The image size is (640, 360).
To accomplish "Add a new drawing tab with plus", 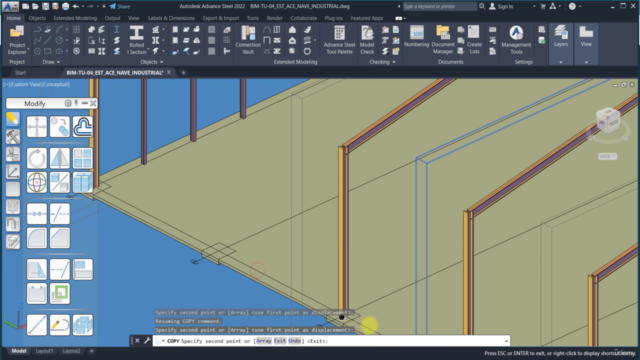I will point(183,73).
